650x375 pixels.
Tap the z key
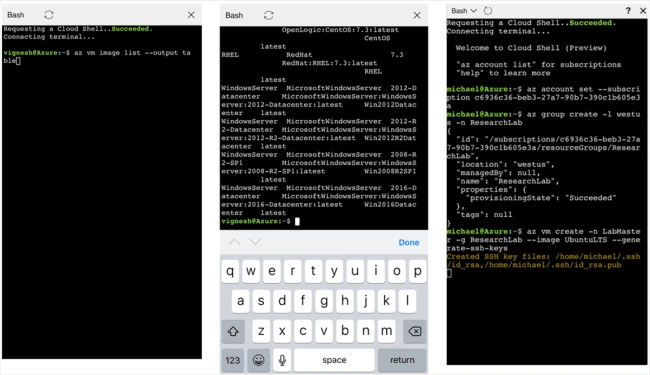(261, 331)
